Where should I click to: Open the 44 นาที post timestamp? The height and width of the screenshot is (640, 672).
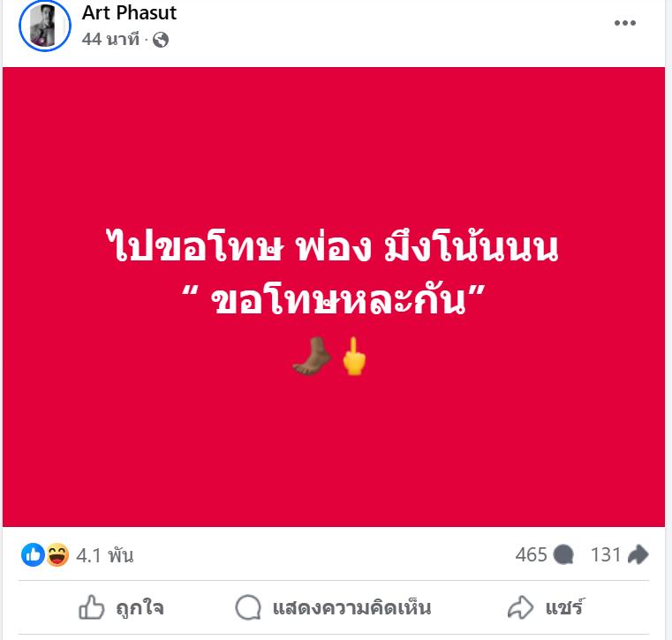pos(110,40)
